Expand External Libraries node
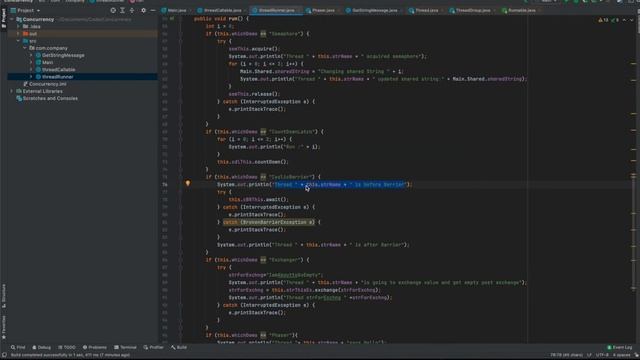 point(12,91)
